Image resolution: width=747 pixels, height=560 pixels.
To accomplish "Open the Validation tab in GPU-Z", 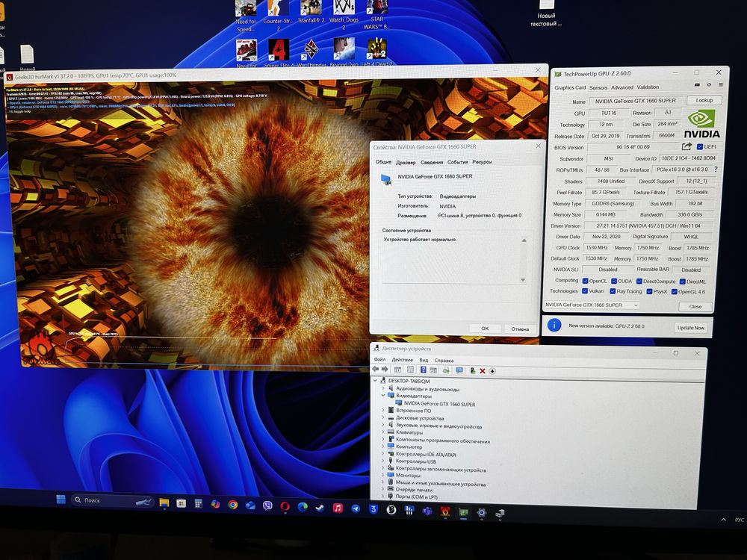I will 648,87.
